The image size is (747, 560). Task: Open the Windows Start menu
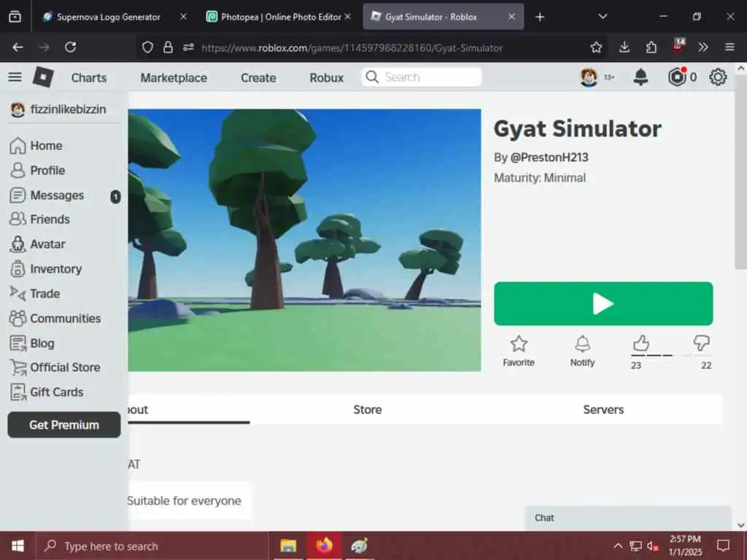(18, 545)
